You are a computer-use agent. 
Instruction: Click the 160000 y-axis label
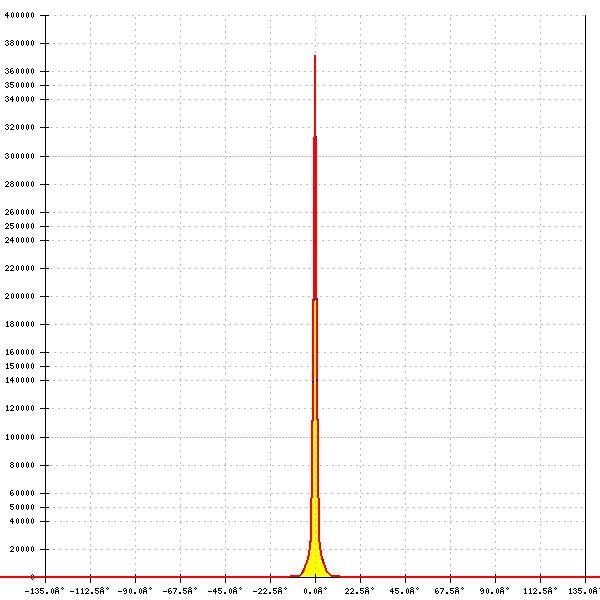click(20, 352)
